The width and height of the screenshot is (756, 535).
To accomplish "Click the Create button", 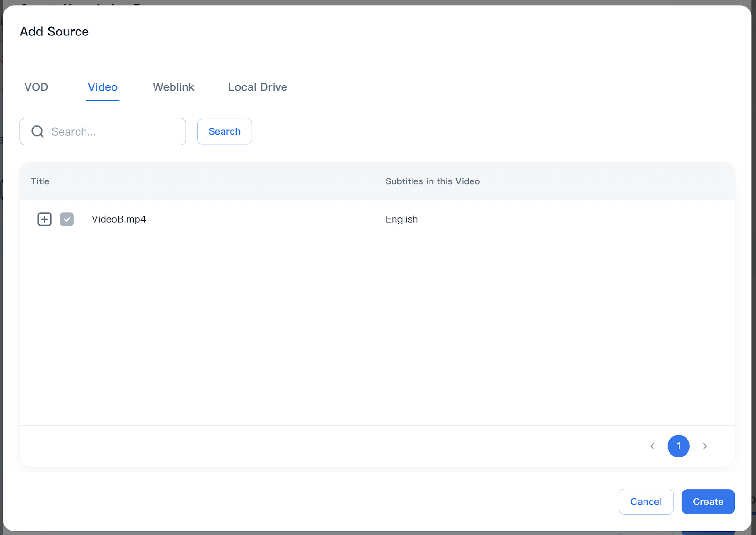I will point(708,501).
